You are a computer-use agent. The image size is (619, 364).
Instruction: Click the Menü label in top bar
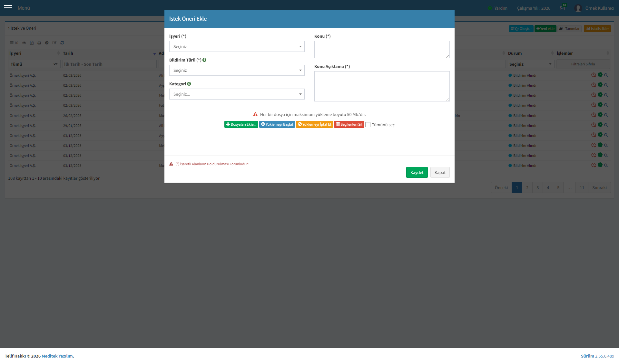pos(24,8)
